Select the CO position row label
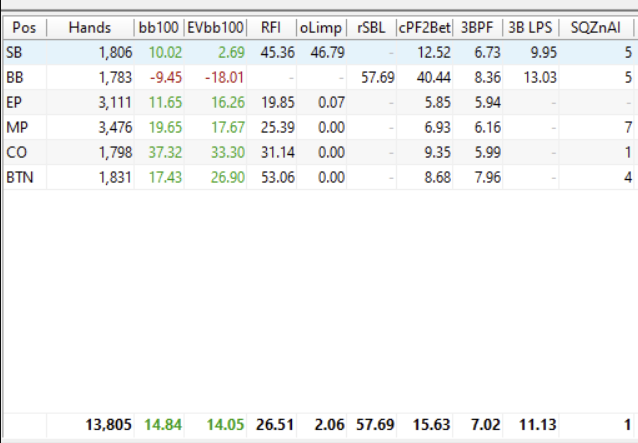638x443 pixels. pos(16,153)
